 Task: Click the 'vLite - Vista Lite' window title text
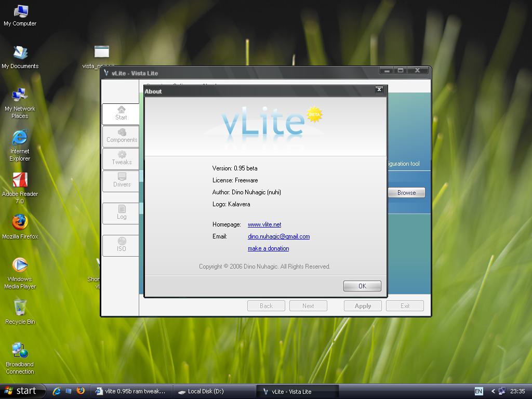[135, 73]
